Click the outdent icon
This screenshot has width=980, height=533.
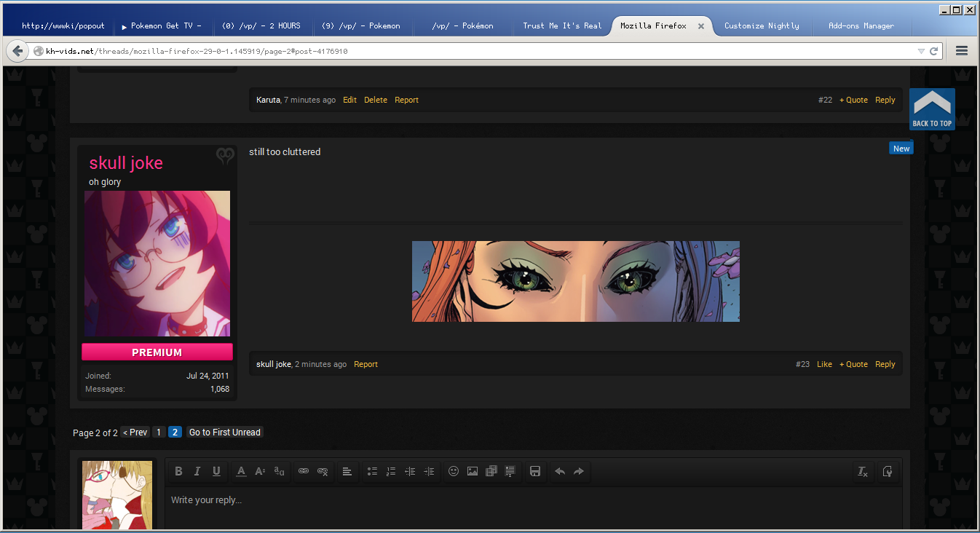point(410,471)
